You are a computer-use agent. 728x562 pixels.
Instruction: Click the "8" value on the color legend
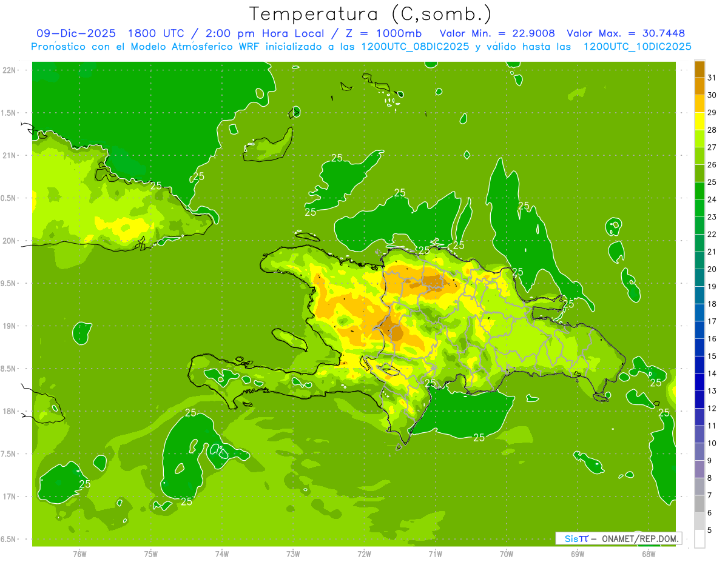coord(710,478)
